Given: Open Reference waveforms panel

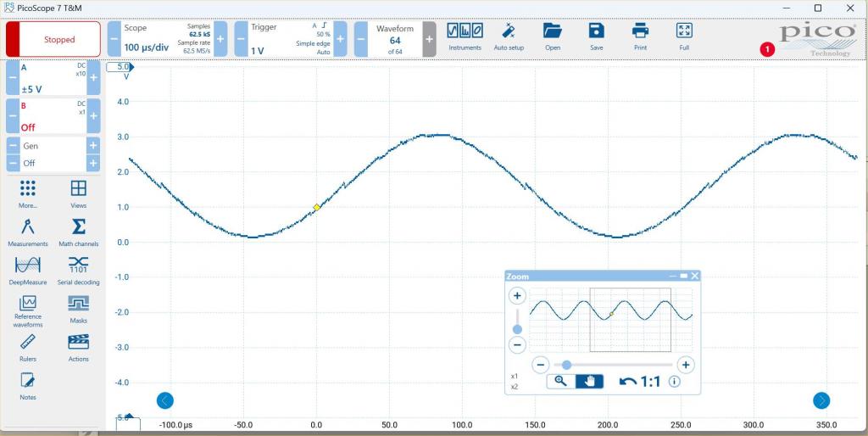Looking at the screenshot, I should click(x=27, y=309).
